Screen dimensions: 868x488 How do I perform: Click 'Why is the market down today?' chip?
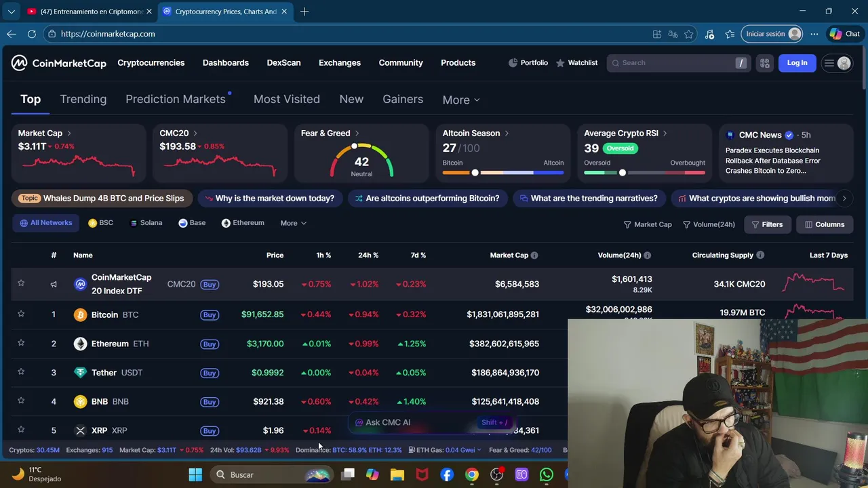[270, 199]
